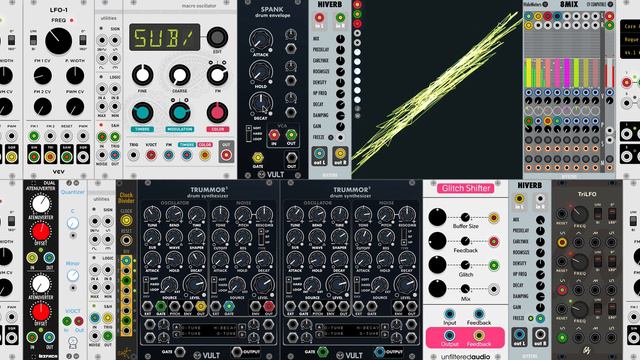Click the top ATENUVERTER knob on Dual Atenuverter
Viewport: 640px width, 360px height.
[x=41, y=204]
